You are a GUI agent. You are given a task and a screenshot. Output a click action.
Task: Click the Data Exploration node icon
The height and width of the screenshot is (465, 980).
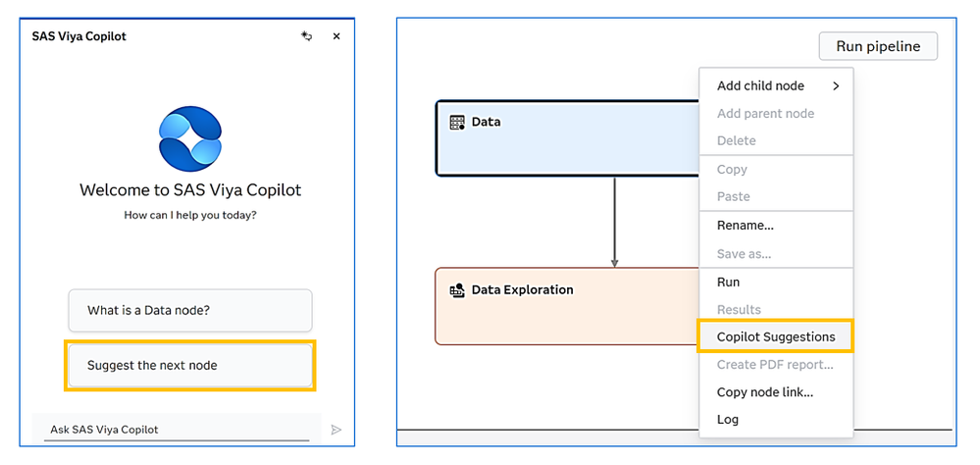point(457,290)
